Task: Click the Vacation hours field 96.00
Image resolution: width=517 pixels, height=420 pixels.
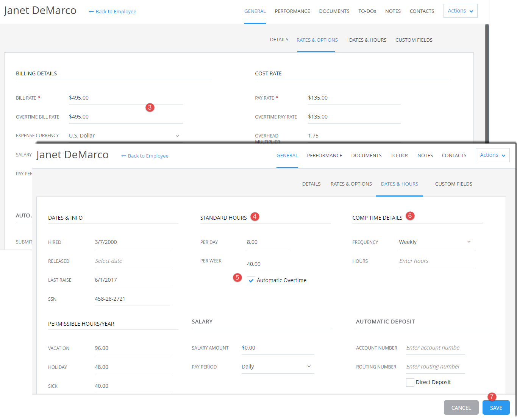Action: click(x=132, y=348)
